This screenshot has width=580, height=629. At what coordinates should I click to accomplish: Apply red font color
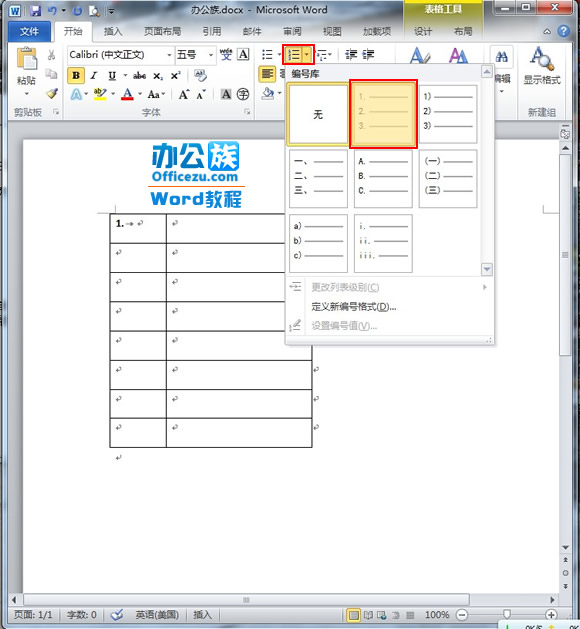click(128, 95)
